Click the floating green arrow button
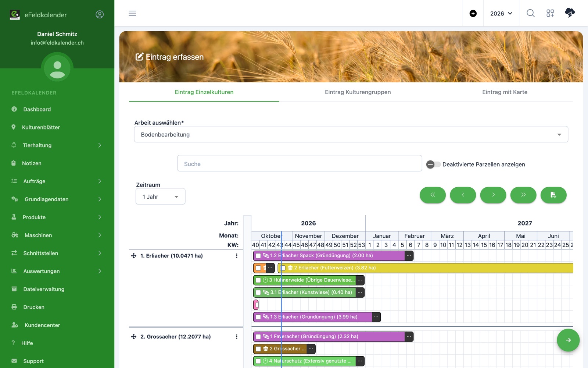The image size is (588, 368). click(x=568, y=340)
